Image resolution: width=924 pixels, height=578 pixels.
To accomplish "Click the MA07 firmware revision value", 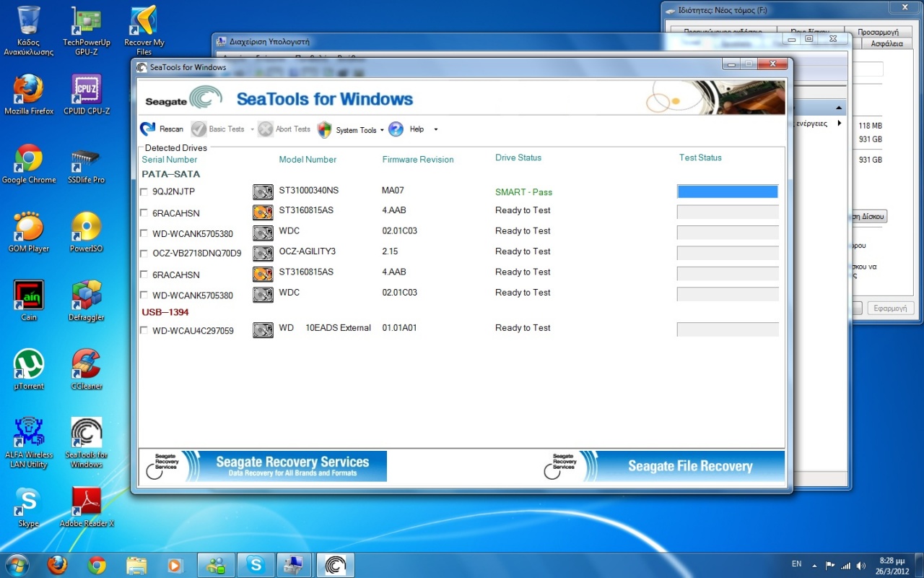I will click(393, 191).
